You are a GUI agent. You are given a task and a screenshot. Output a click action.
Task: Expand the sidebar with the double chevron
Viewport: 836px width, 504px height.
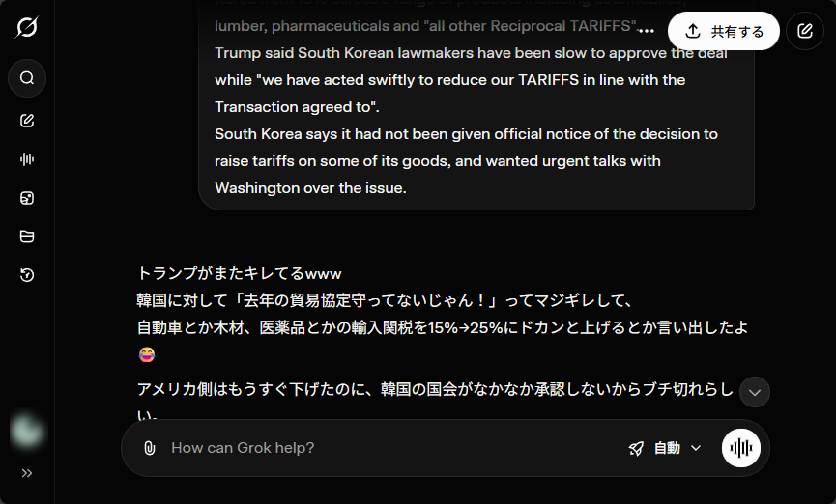pos(27,473)
